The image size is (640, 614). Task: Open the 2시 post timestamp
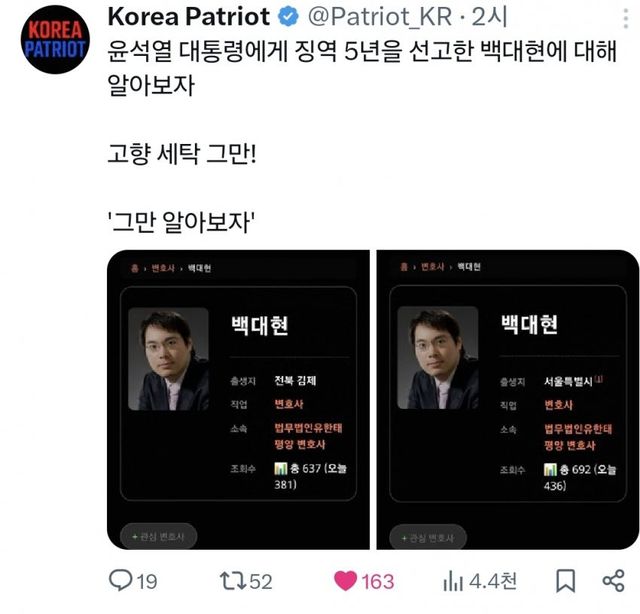tap(489, 17)
